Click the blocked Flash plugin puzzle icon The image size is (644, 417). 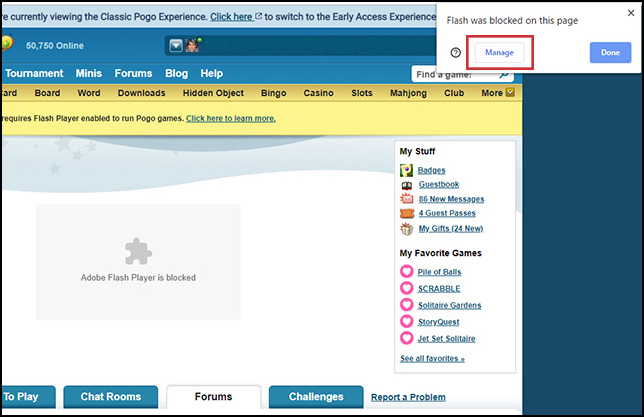point(138,251)
